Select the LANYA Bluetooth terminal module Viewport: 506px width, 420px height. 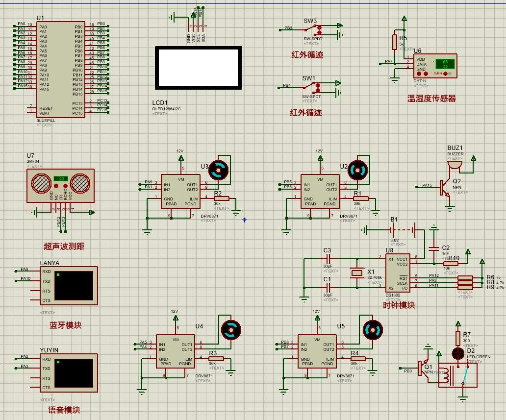point(69,286)
